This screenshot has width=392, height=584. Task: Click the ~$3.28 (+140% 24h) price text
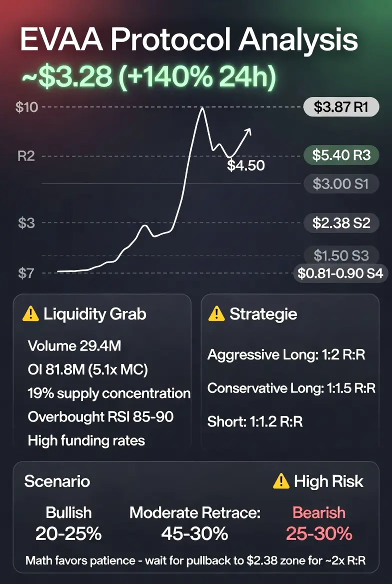148,77
